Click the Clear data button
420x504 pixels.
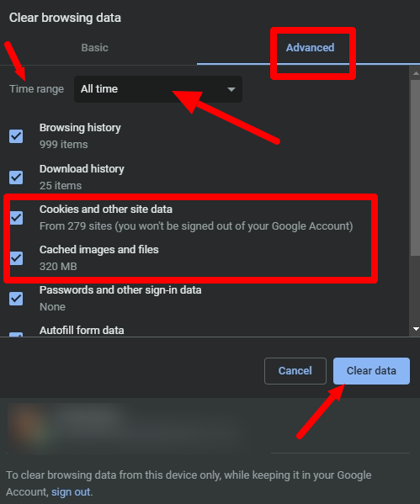[x=371, y=371]
